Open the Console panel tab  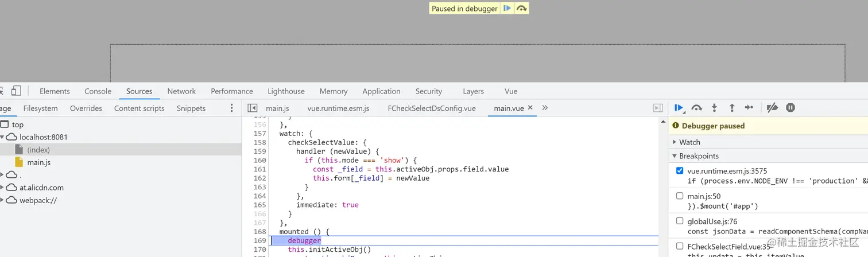[x=98, y=91]
